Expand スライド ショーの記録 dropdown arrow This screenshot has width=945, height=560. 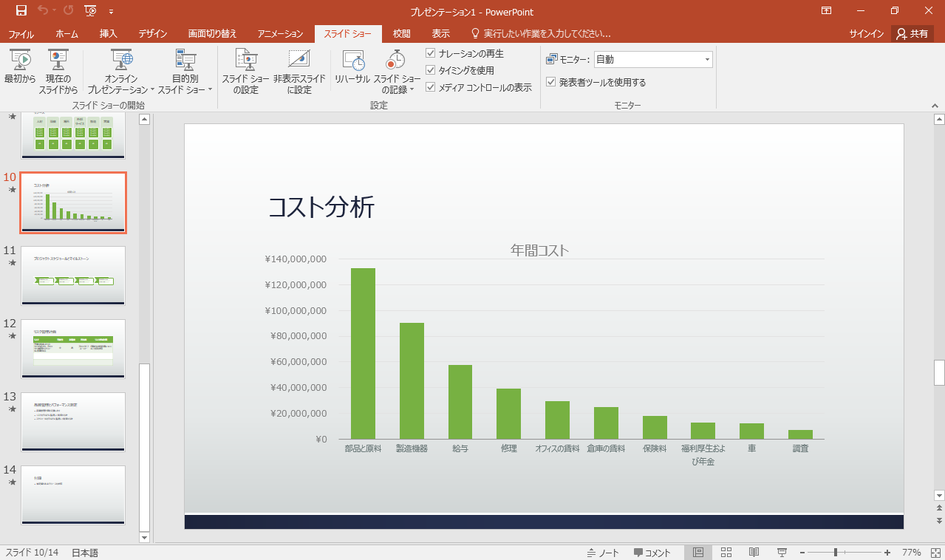412,89
